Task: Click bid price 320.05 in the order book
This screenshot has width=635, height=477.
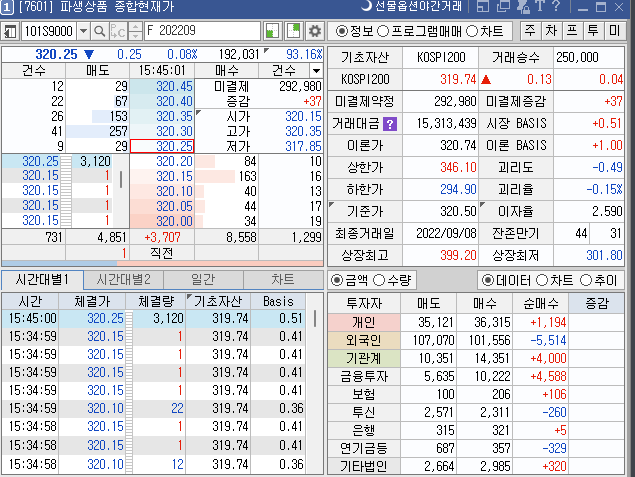Action: [x=162, y=206]
